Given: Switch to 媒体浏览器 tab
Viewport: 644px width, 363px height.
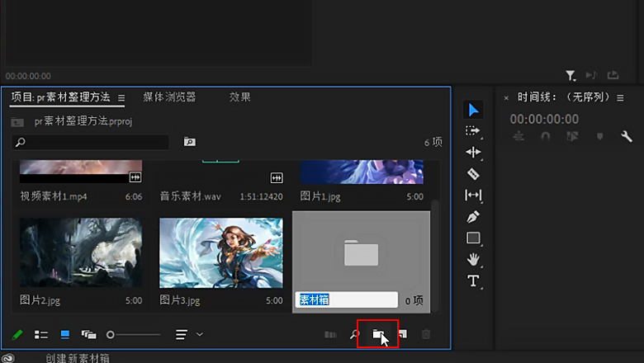Looking at the screenshot, I should tap(169, 97).
